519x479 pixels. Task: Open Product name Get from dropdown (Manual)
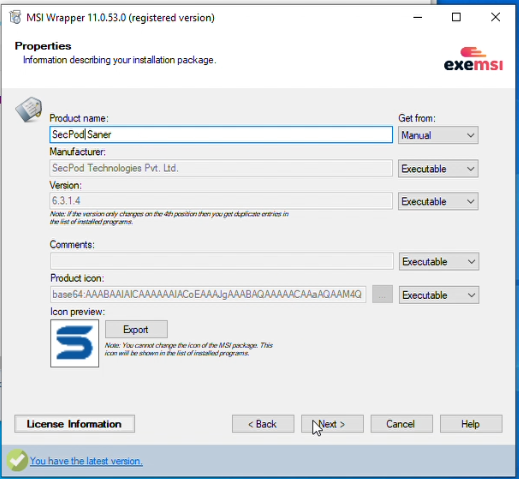[438, 135]
